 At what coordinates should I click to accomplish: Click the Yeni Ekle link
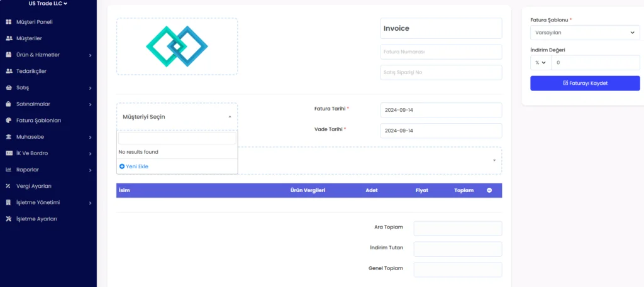tap(134, 166)
